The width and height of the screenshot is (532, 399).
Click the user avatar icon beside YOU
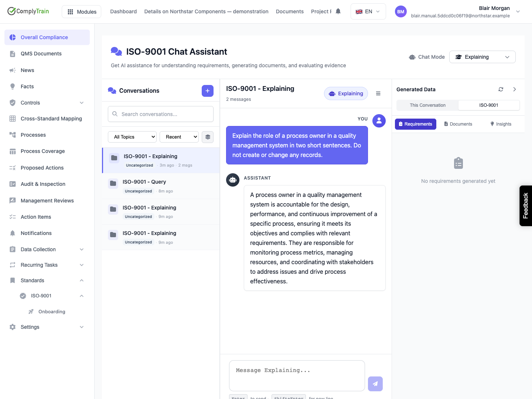(x=379, y=121)
